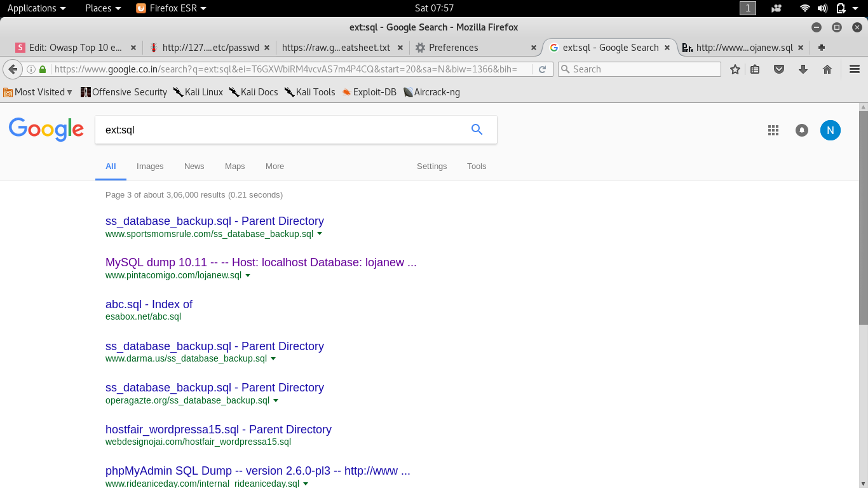
Task: Close the Preferences tab
Action: (533, 48)
